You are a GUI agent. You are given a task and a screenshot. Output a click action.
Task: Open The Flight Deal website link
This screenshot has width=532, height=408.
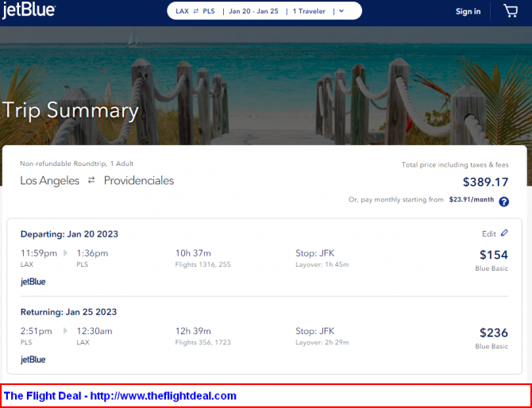tap(164, 396)
